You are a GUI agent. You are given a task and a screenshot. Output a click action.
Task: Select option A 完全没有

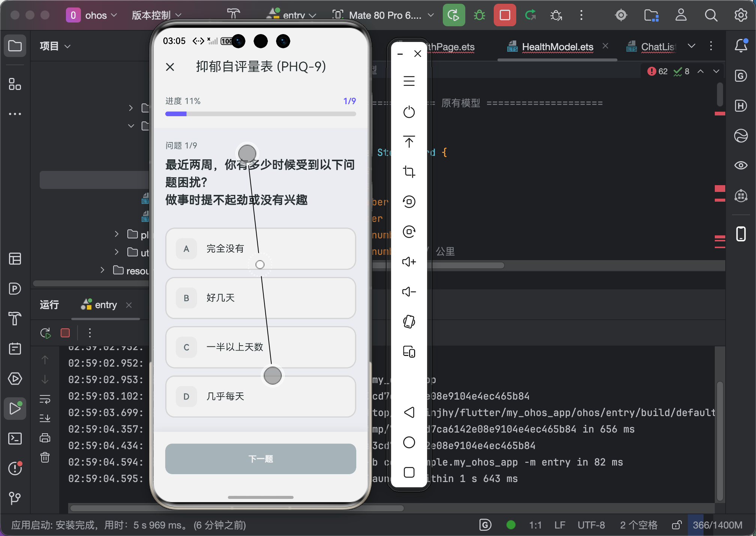tap(261, 249)
